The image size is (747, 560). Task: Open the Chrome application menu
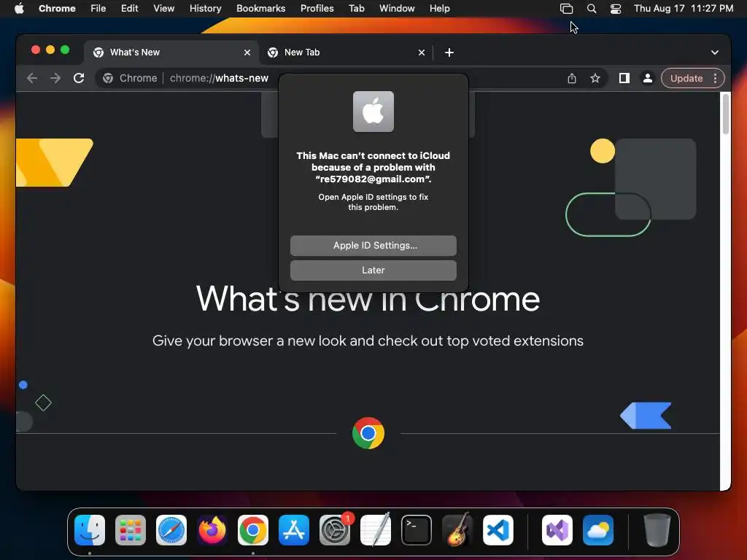(57, 9)
